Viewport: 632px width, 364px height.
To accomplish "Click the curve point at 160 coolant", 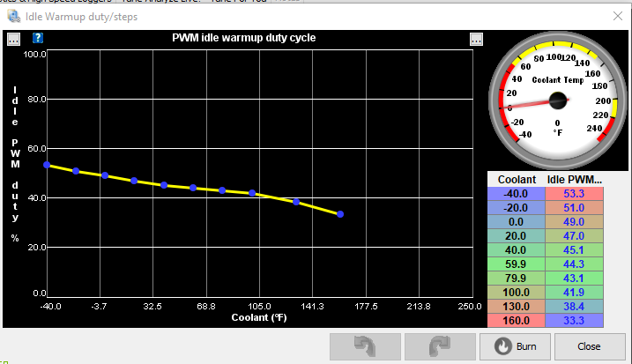I will [x=340, y=214].
